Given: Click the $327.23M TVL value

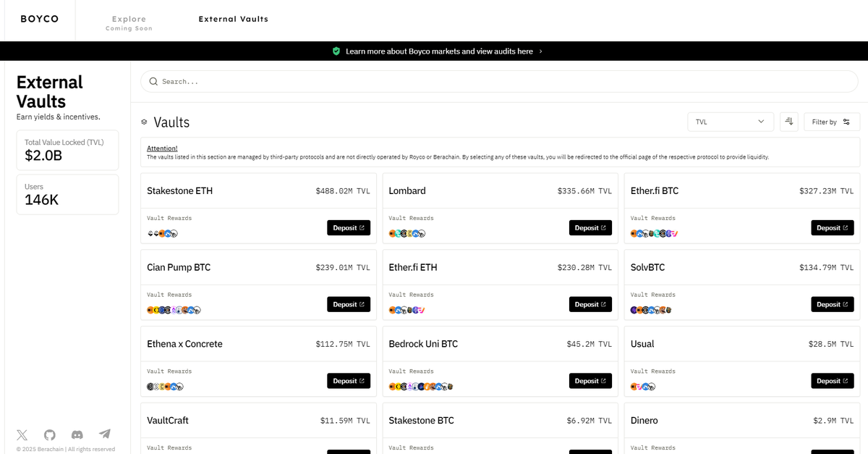Looking at the screenshot, I should (827, 191).
